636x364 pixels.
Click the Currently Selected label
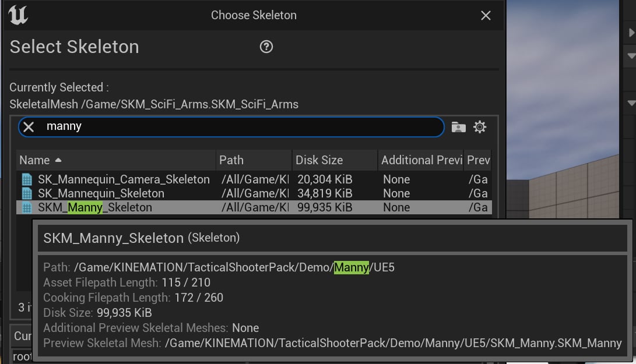(59, 87)
